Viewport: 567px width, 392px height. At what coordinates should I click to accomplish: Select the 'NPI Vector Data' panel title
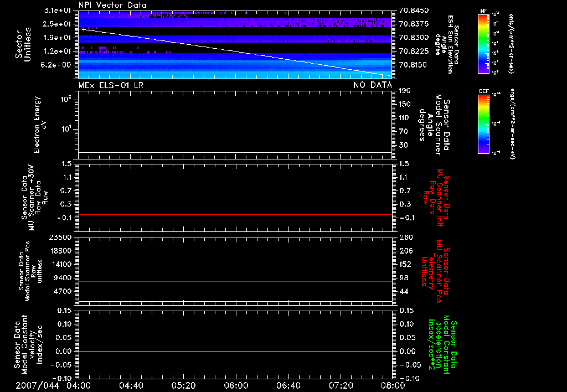[112, 5]
